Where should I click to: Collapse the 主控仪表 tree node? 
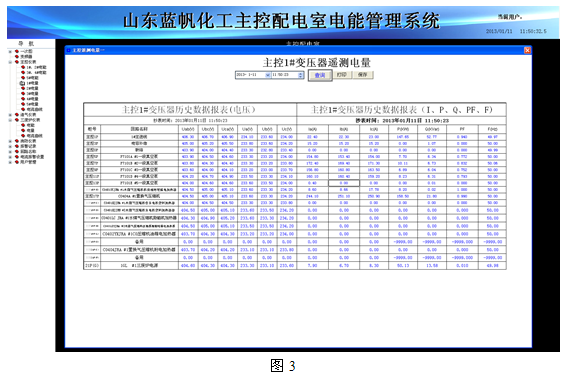tap(10, 62)
